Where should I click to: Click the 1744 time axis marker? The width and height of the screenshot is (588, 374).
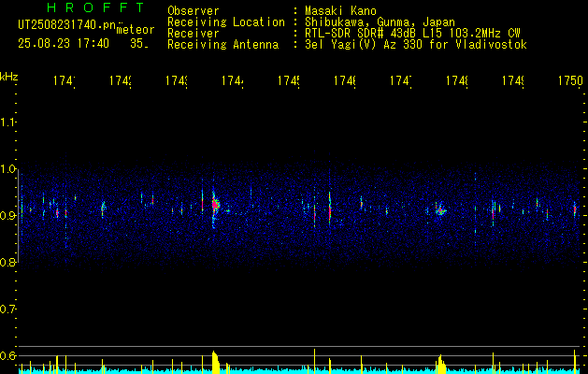click(x=233, y=81)
